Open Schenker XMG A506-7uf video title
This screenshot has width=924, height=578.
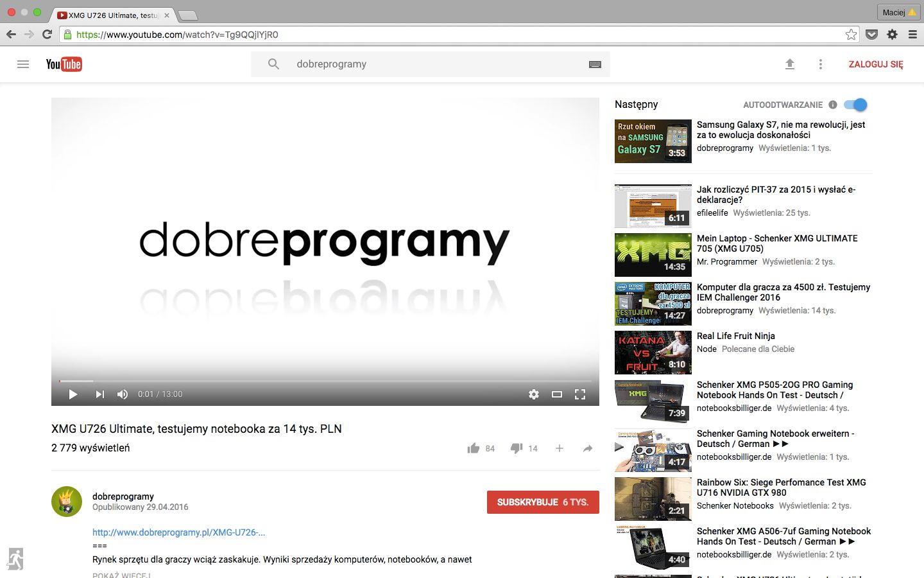784,536
